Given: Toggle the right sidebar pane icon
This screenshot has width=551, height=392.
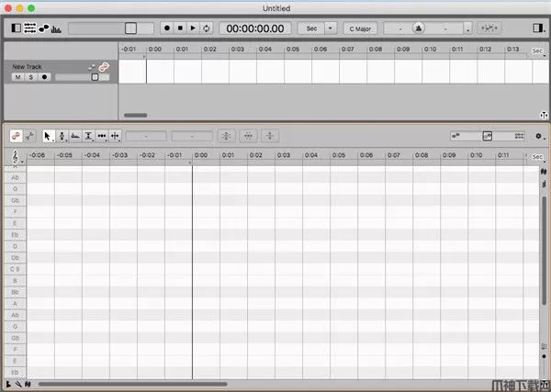Looking at the screenshot, I should coord(538,28).
